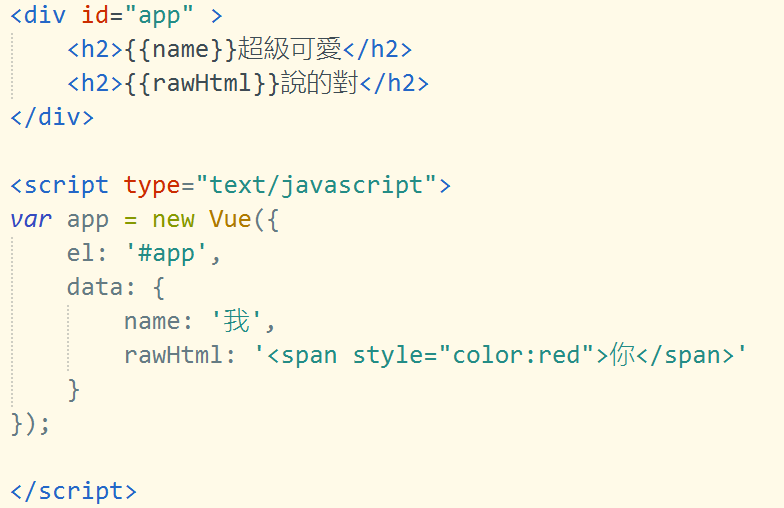Click the "你" character inside the span string

[622, 354]
